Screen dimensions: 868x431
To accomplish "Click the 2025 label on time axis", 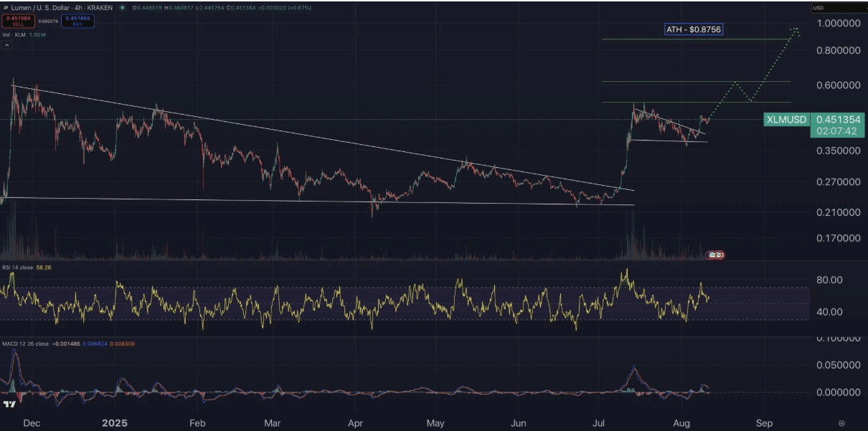I will (x=114, y=423).
